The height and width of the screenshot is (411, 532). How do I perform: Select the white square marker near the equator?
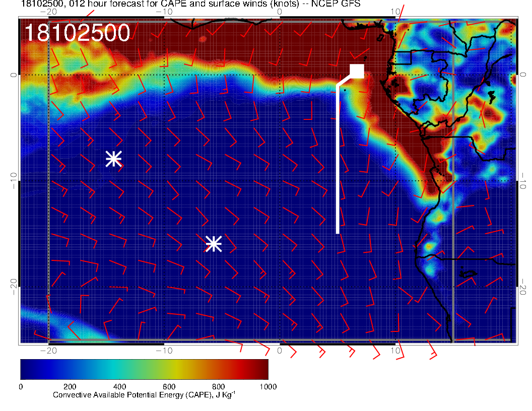tap(357, 72)
